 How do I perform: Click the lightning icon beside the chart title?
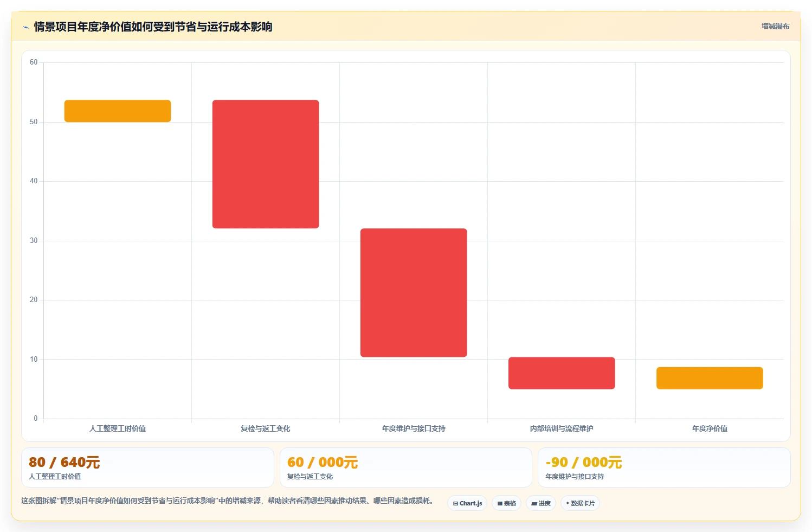25,27
